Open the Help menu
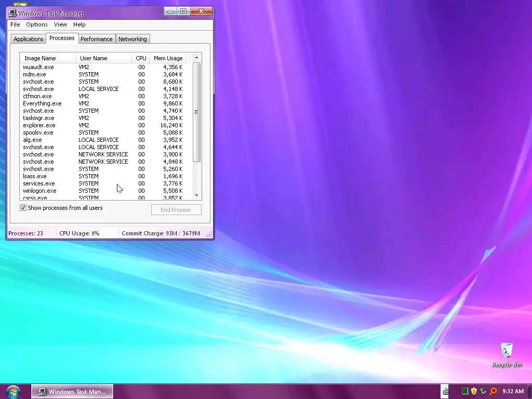 (79, 24)
